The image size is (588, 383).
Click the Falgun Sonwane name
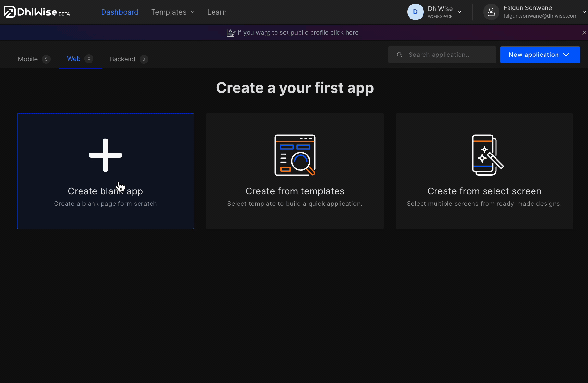528,8
